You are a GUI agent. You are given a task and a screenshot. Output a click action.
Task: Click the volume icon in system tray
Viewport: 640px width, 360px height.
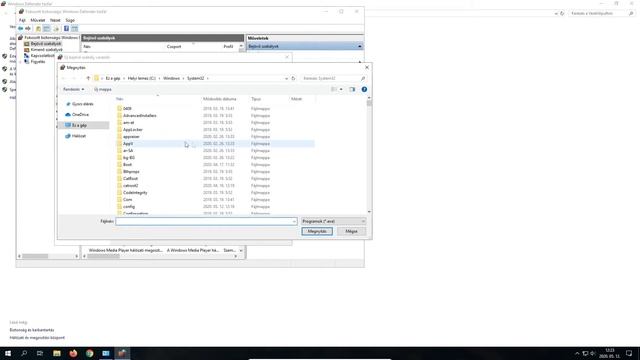pyautogui.click(x=593, y=353)
